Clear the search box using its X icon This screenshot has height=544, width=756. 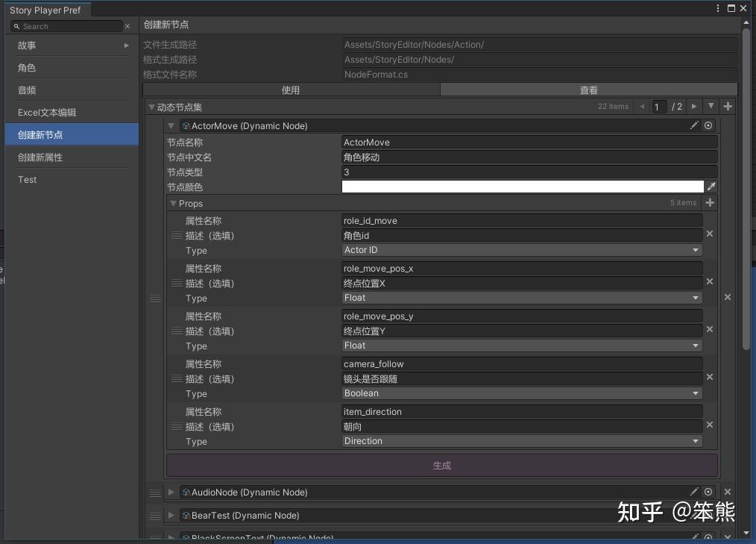(x=127, y=25)
